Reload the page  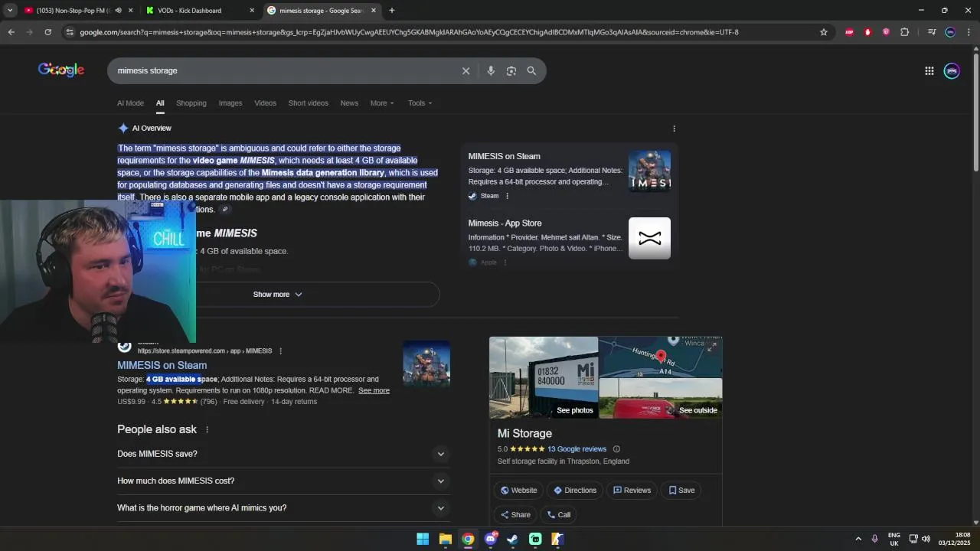(47, 32)
